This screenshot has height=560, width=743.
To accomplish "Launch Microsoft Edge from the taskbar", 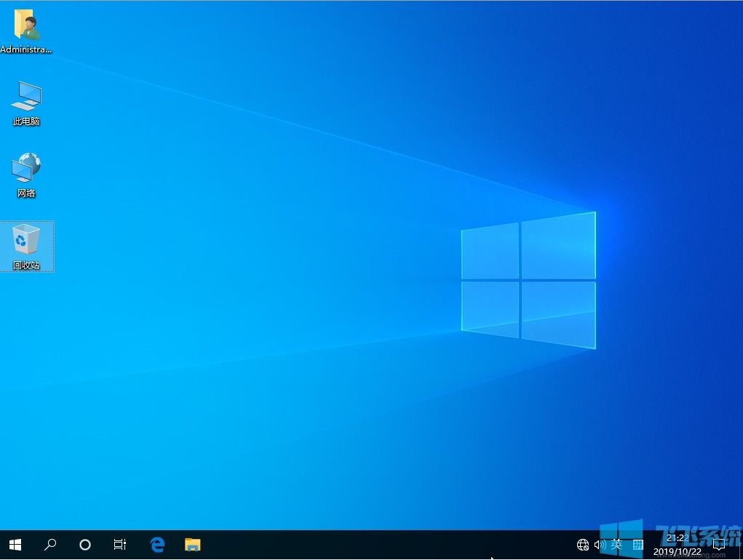I will [x=157, y=544].
